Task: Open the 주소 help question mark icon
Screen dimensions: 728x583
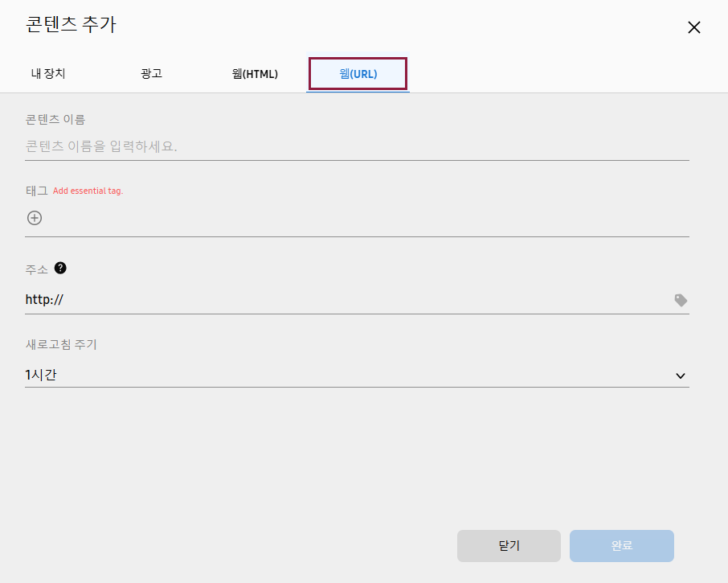Action: [x=60, y=269]
